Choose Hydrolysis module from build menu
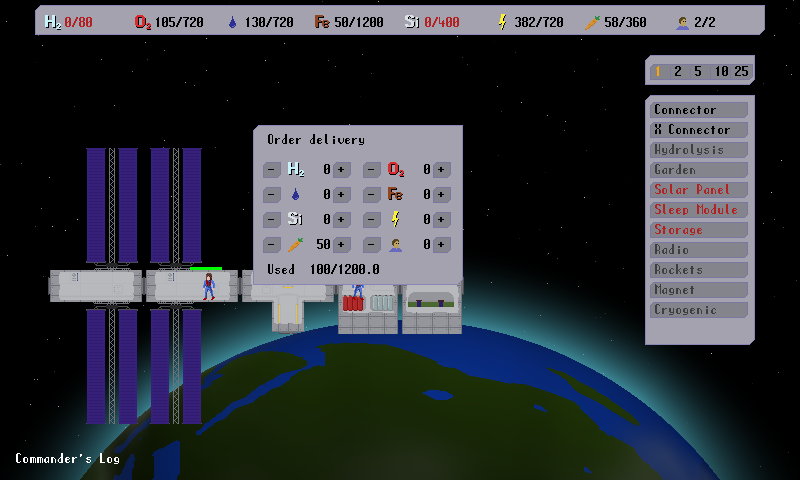This screenshot has width=800, height=480. [699, 149]
